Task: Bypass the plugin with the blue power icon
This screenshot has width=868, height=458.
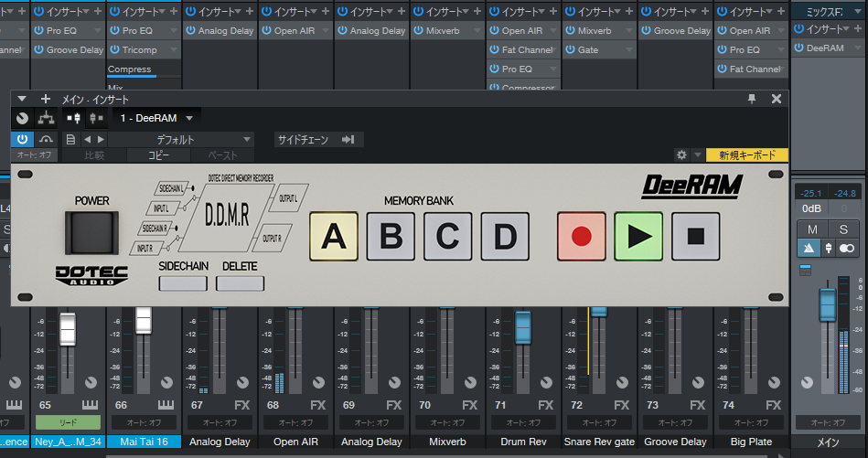Action: (22, 139)
